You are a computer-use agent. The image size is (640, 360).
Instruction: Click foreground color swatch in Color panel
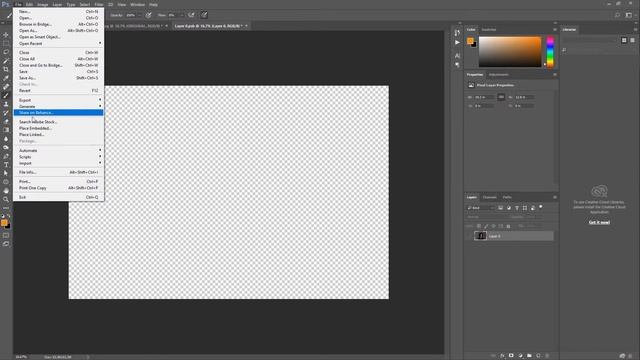coord(470,40)
